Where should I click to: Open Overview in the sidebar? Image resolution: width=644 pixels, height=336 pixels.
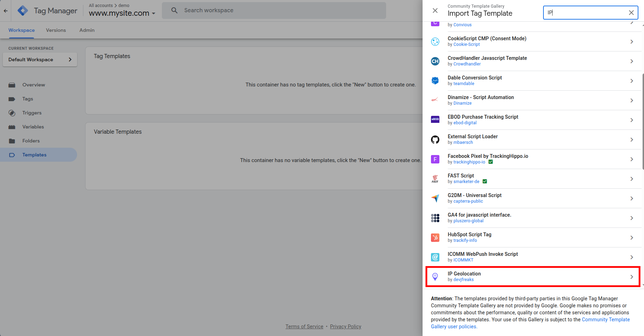tap(39, 85)
